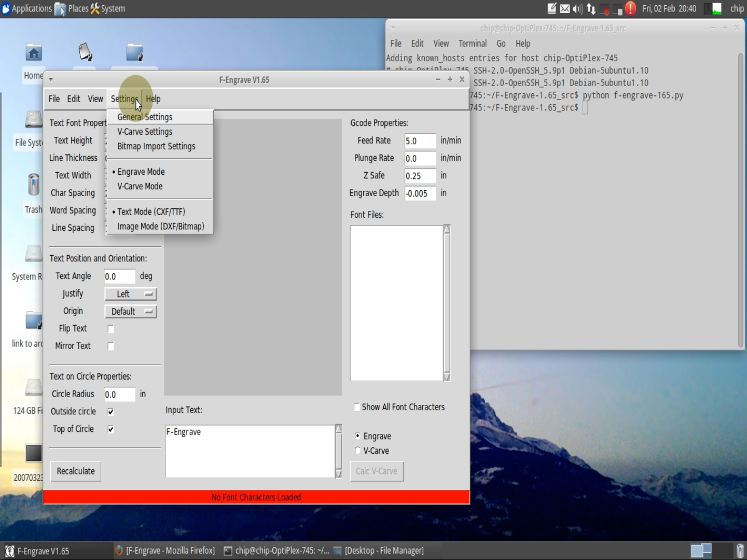Open the Origin dropdown

130,311
